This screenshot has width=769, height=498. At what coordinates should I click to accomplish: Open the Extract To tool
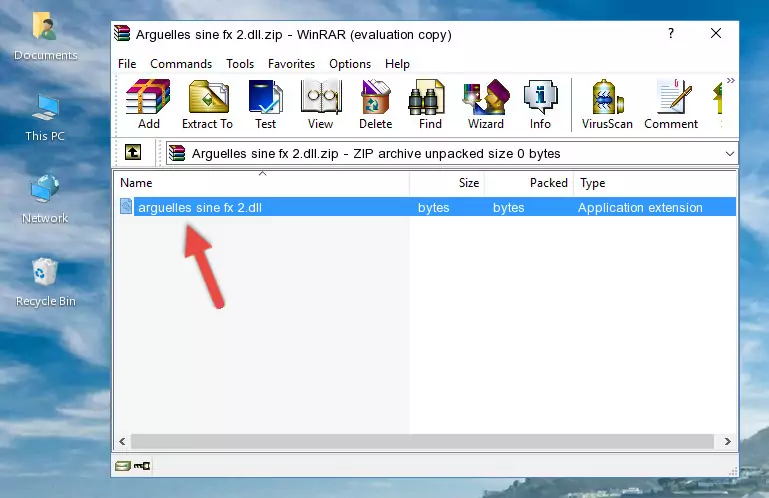pyautogui.click(x=207, y=104)
